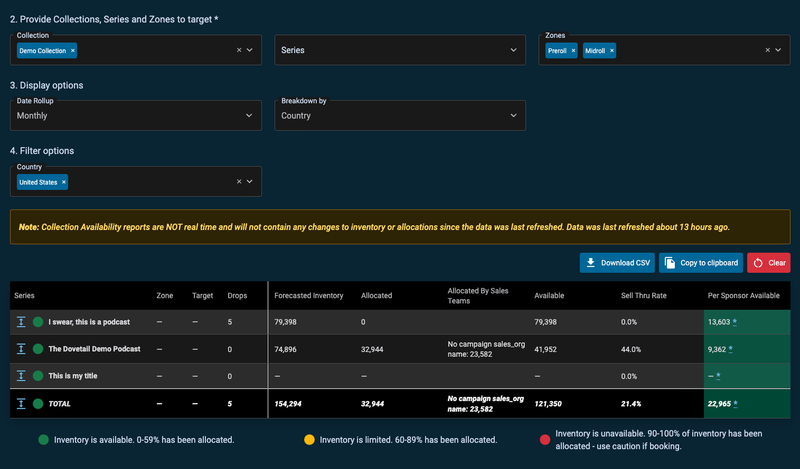Screen dimensions: 800x469
Task: Click available value 41,952
Action: point(545,350)
